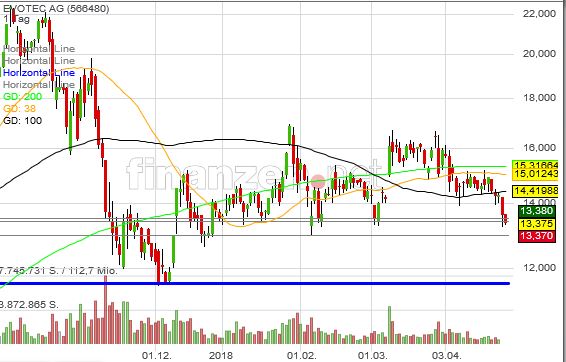Select the 'GD: 200' legend label
The image size is (566, 362).
click(x=22, y=96)
